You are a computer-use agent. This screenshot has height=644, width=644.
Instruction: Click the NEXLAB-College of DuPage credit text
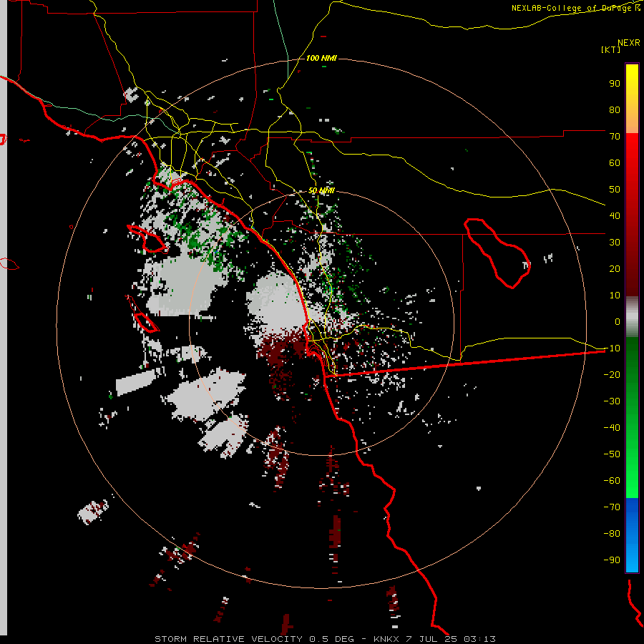coord(576,8)
